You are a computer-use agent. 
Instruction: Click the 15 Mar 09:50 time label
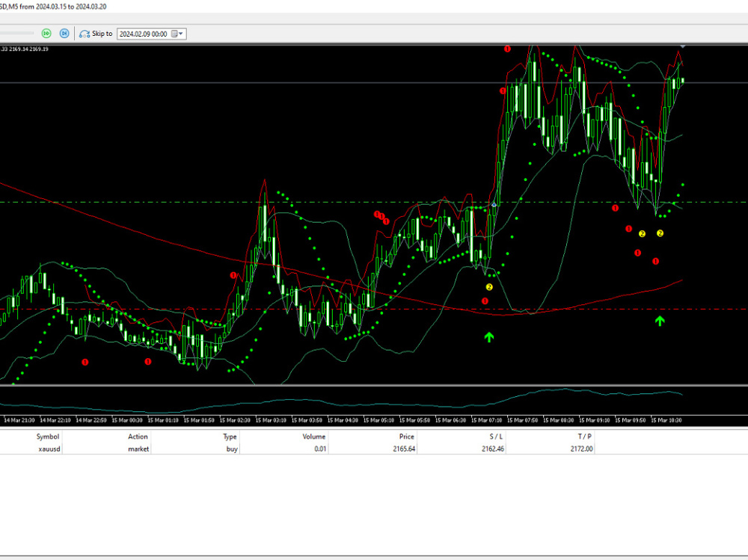pos(630,420)
